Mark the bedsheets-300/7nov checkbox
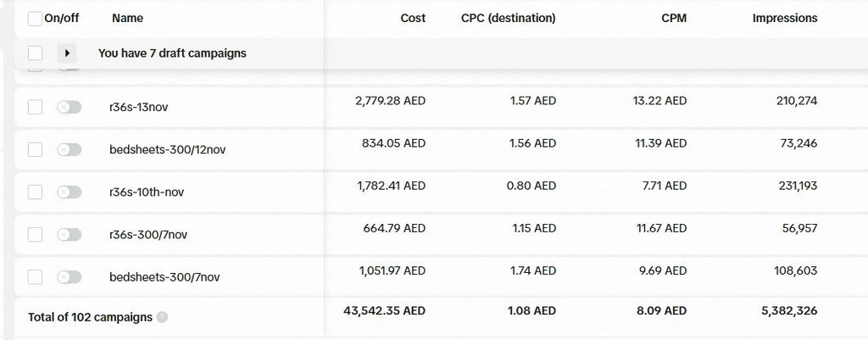The height and width of the screenshot is (340, 868). (x=35, y=276)
